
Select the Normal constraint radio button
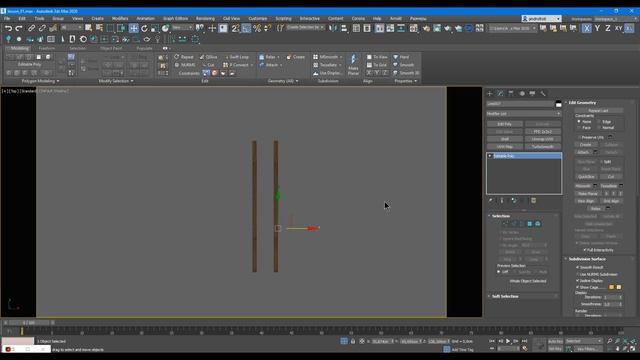[x=599, y=128]
